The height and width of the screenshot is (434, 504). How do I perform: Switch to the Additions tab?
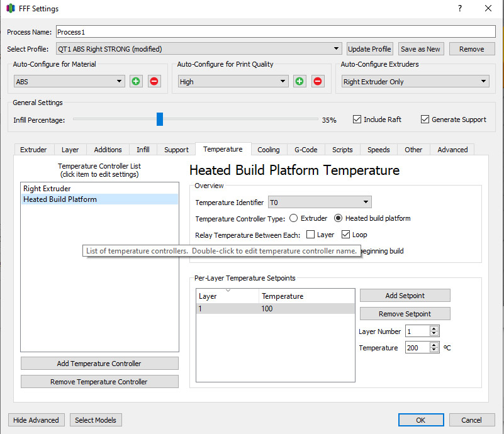108,150
